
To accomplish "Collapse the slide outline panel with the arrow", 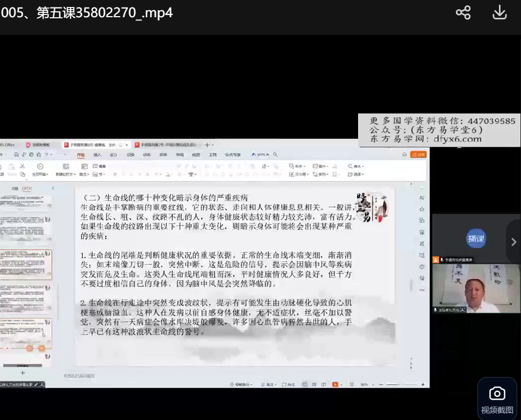I will click(53, 189).
